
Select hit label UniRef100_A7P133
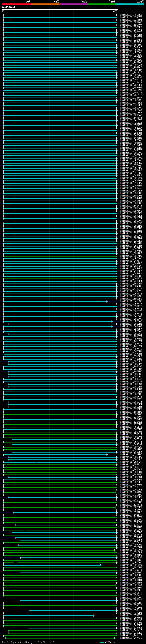(x=131, y=55)
